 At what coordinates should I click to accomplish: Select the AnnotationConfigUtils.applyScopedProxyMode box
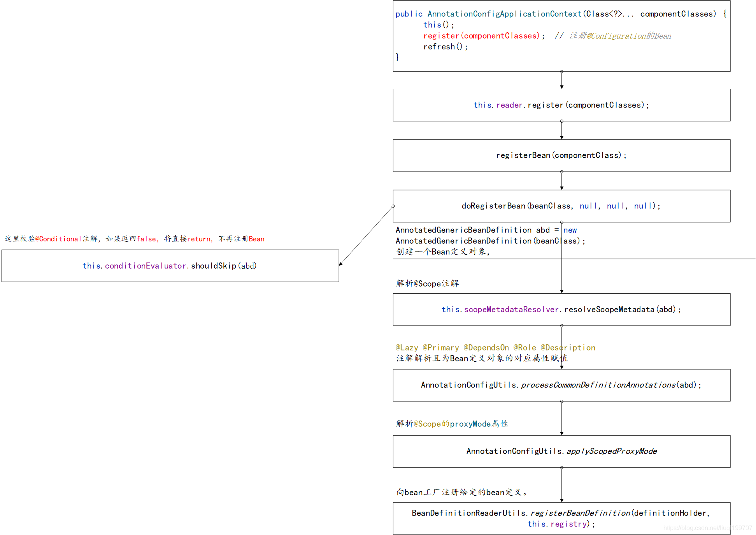pos(561,451)
